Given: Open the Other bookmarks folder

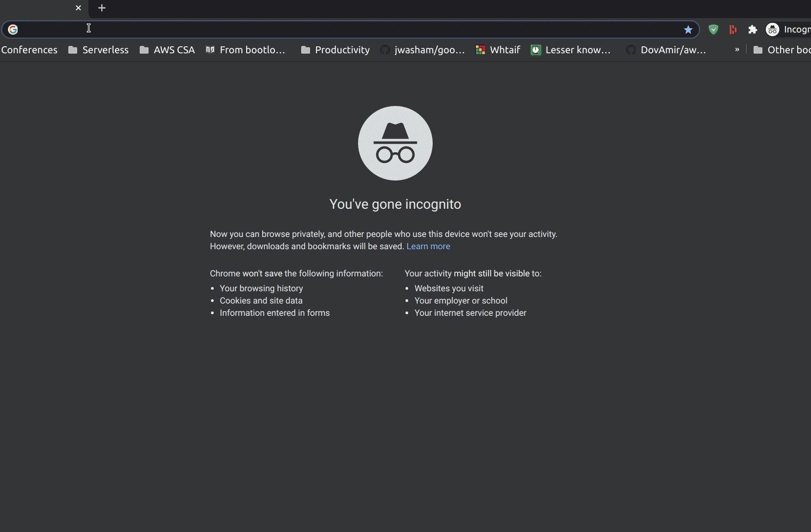Looking at the screenshot, I should point(782,50).
